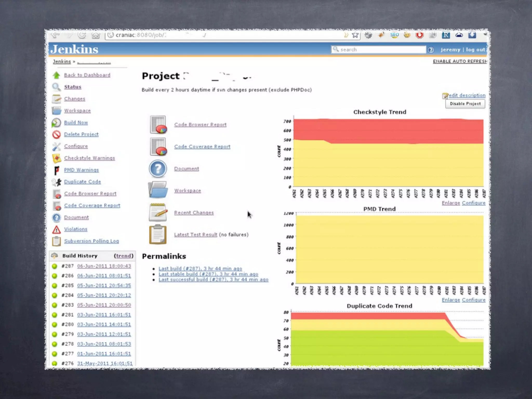Click the large Workspace folder icon
Screen dimensions: 532x399
point(158,190)
